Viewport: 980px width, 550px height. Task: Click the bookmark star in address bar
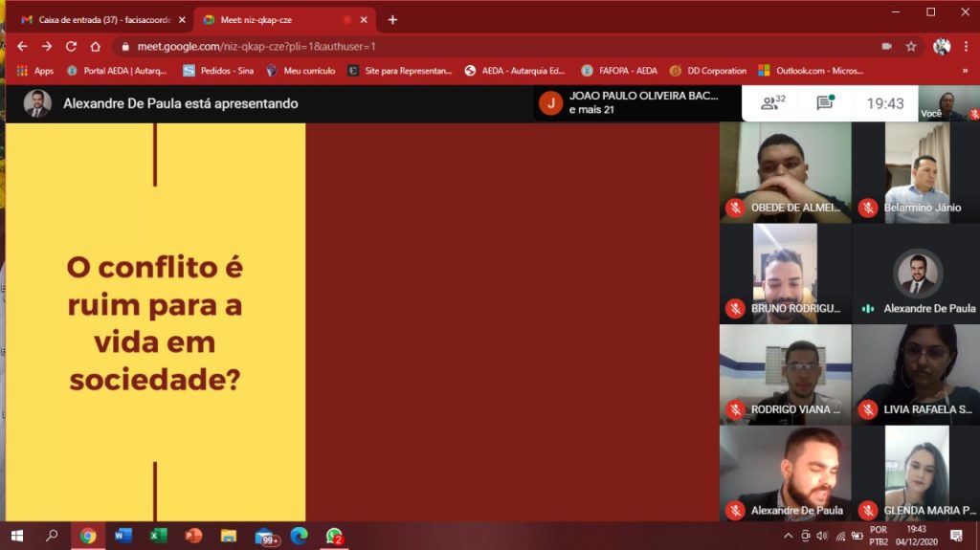point(911,46)
